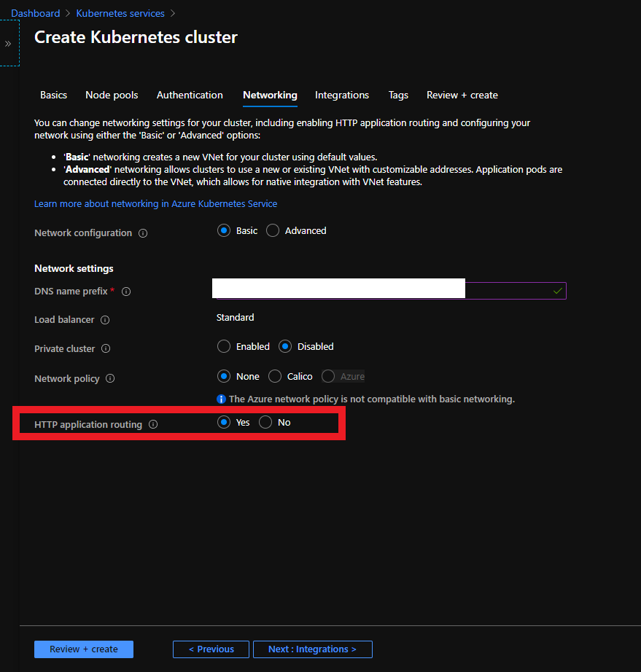This screenshot has width=641, height=672.
Task: Click info icon beside DNS name prefix
Action: click(x=126, y=292)
